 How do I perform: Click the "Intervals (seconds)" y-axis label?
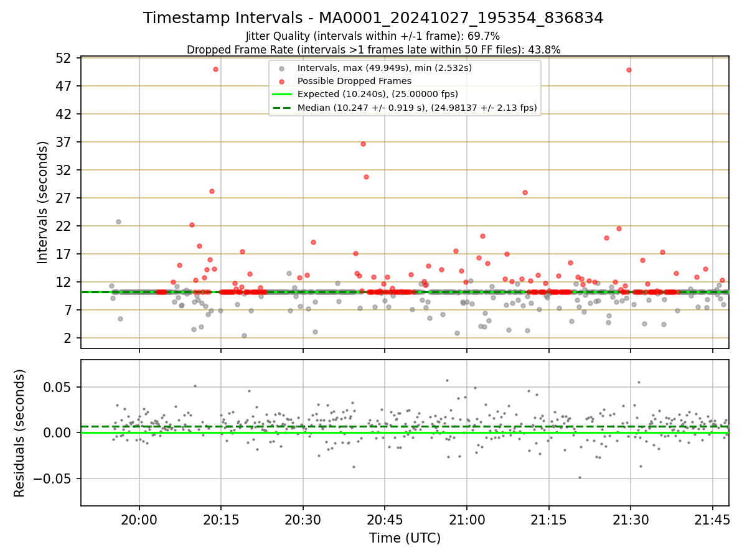(x=42, y=202)
